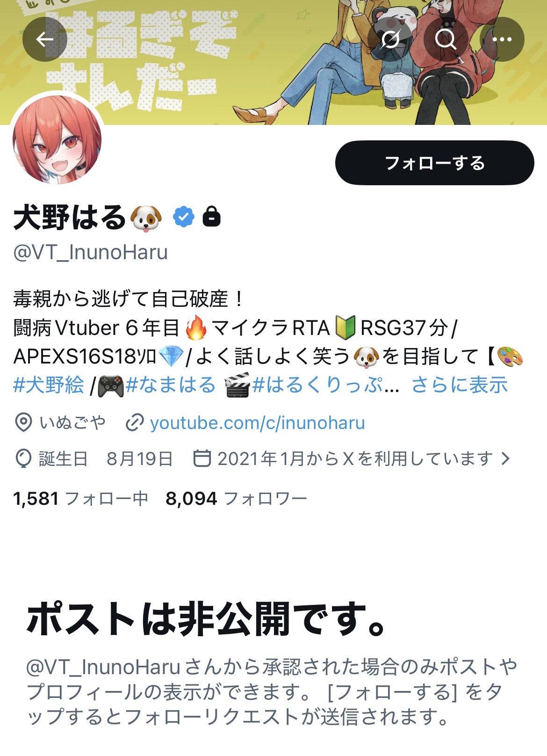
Task: Tap the padlock protected-account icon
Action: tap(211, 217)
